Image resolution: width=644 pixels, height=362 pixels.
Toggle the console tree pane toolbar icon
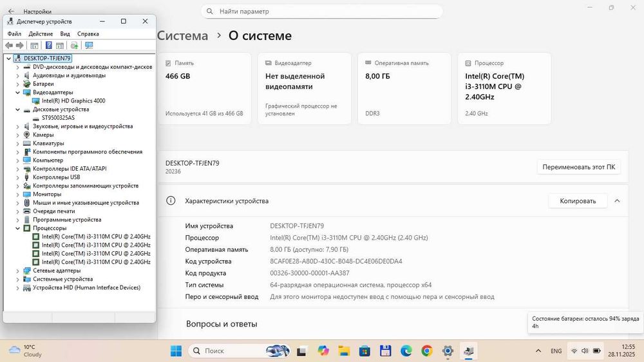pos(35,46)
